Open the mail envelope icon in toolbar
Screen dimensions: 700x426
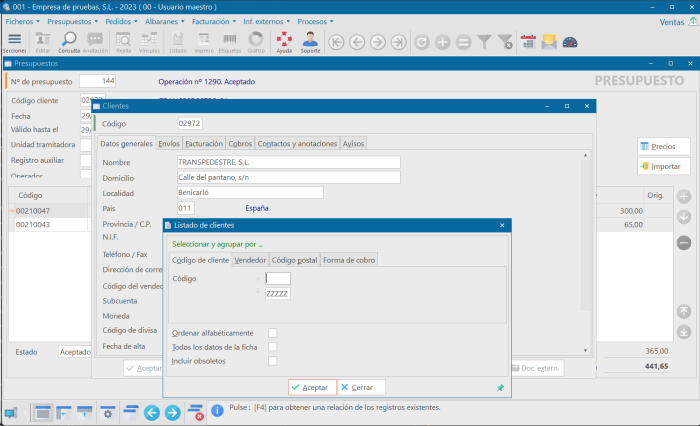[549, 42]
